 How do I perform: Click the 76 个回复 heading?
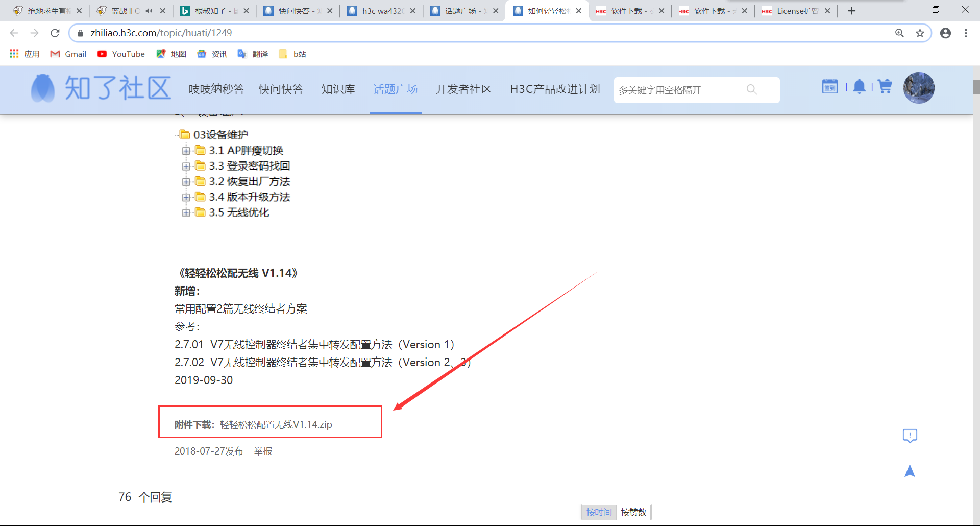point(145,497)
